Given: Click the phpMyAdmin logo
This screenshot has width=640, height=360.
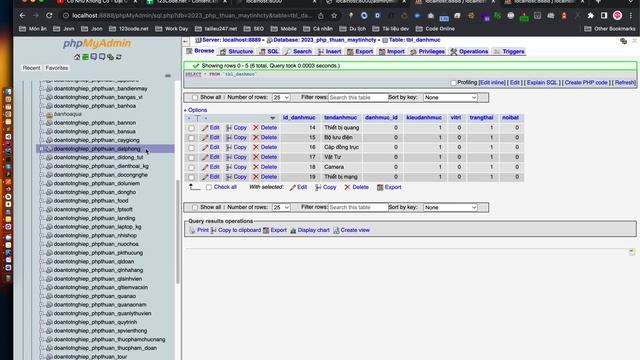Looking at the screenshot, I should tap(97, 43).
